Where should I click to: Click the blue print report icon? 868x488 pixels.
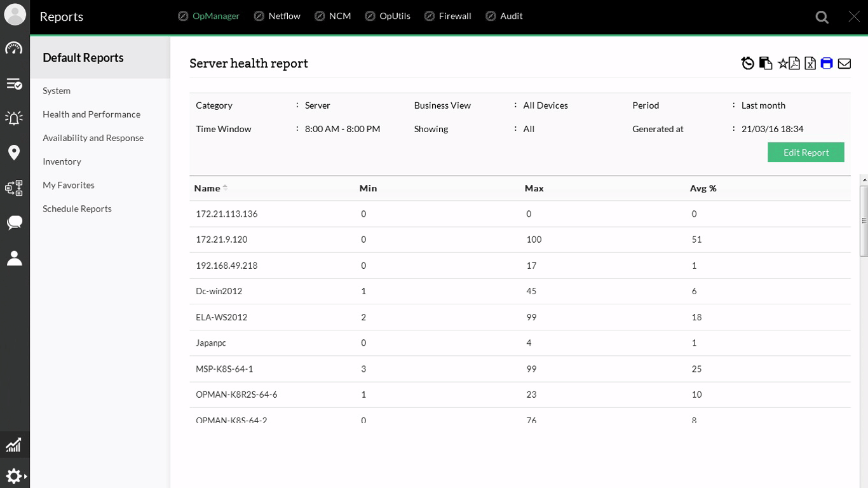click(x=827, y=64)
